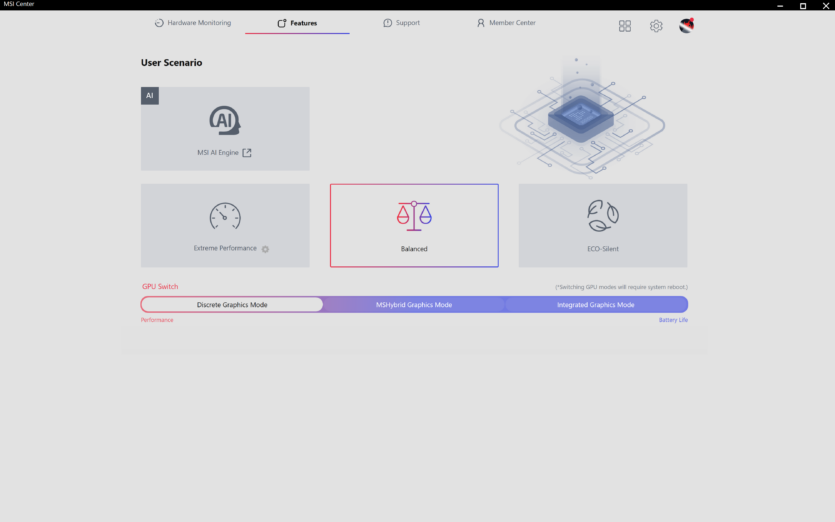Click the ECO-Silent leaves icon

click(603, 216)
